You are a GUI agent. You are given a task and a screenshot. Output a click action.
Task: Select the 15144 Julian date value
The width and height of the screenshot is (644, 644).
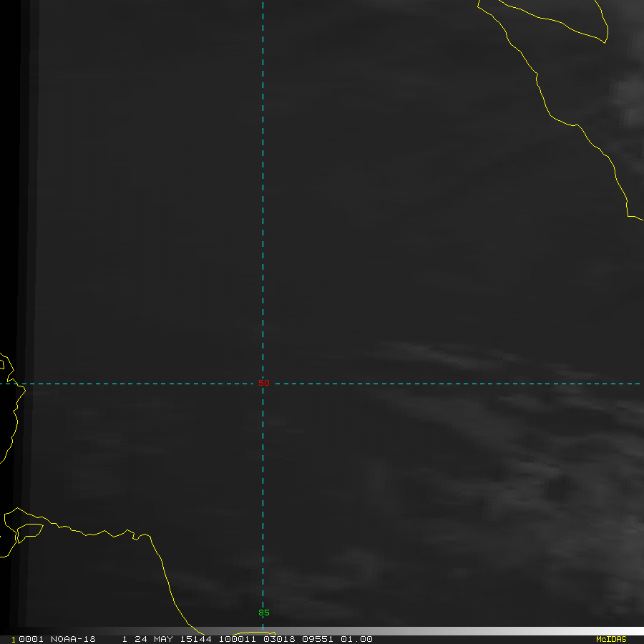pos(195,639)
